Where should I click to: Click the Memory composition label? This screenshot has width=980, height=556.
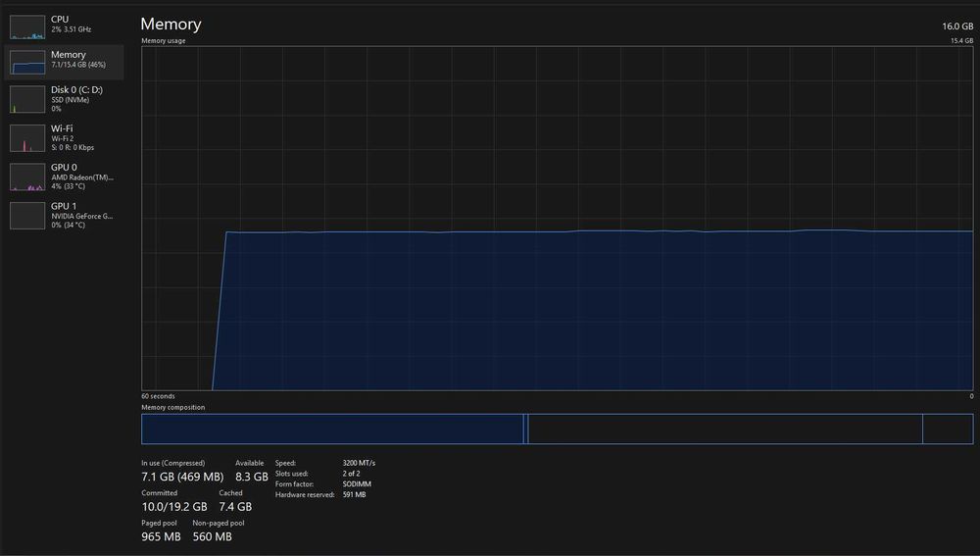click(x=173, y=407)
